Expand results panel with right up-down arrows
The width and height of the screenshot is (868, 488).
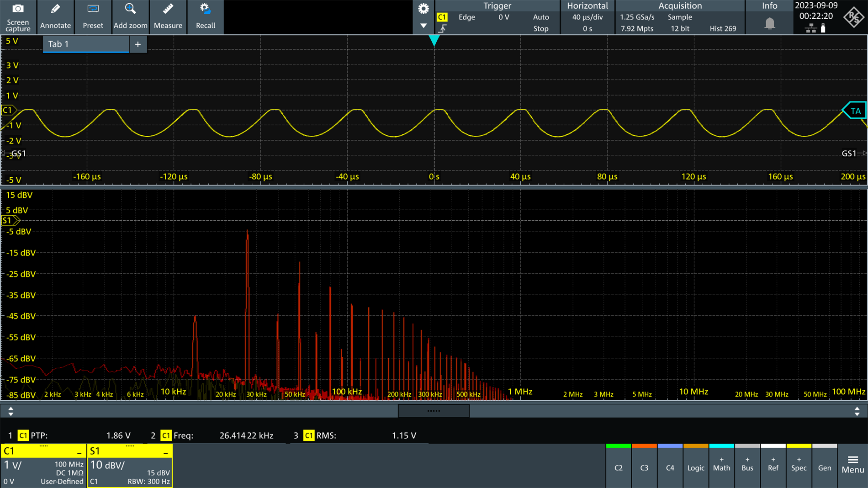click(857, 411)
